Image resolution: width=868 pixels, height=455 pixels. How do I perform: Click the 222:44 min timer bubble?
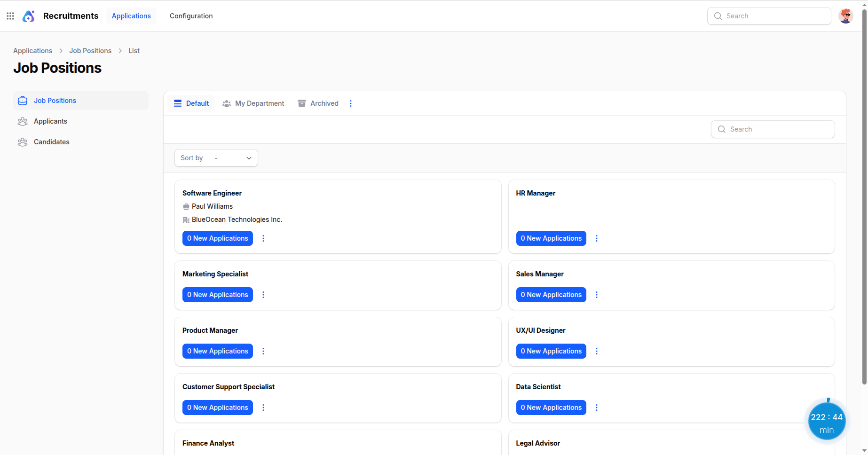click(x=827, y=421)
